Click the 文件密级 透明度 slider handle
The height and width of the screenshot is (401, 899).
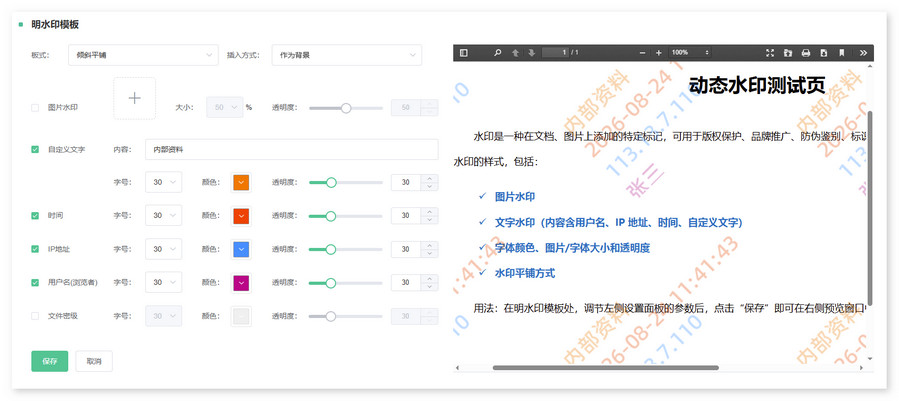(x=331, y=316)
